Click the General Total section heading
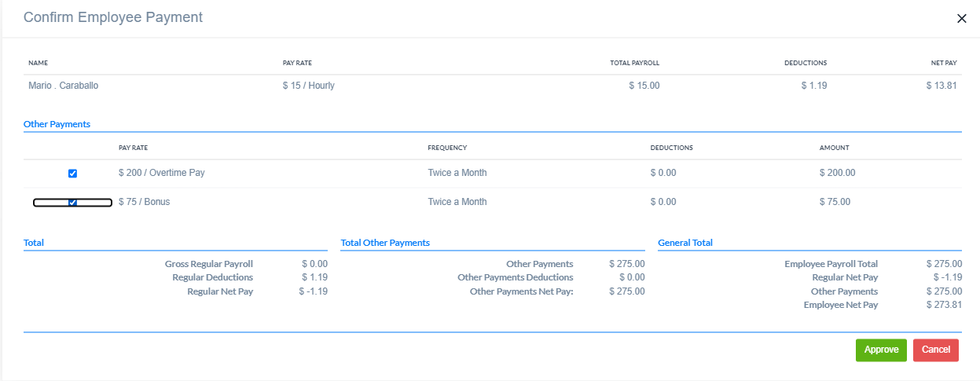 pyautogui.click(x=685, y=244)
